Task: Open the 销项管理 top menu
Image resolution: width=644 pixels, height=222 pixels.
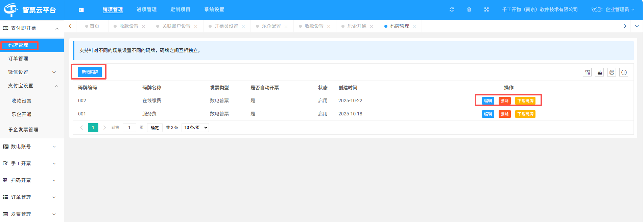Action: pos(113,9)
